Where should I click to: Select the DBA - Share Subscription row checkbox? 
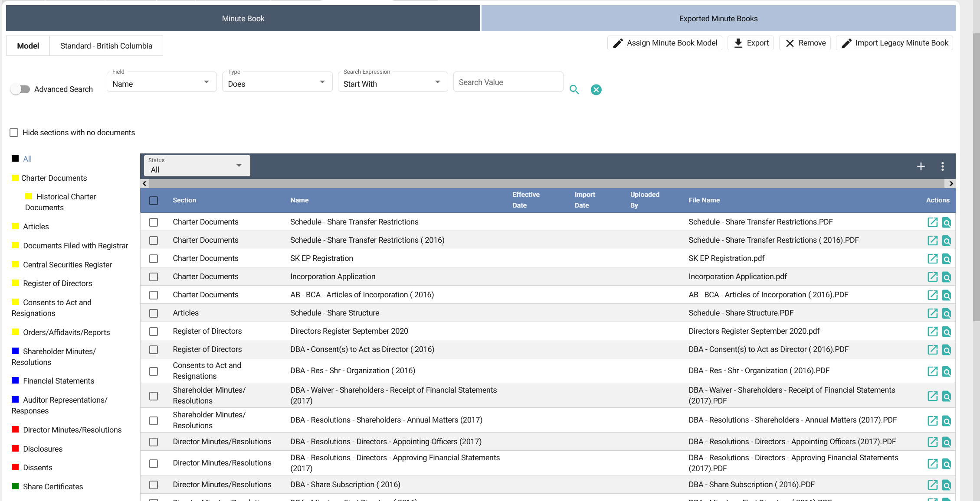point(154,485)
